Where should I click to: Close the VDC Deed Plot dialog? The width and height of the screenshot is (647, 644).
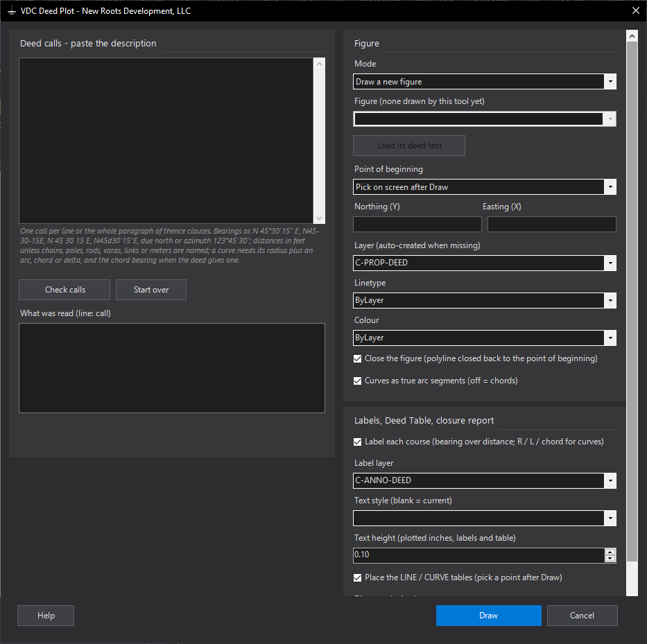pos(636,10)
